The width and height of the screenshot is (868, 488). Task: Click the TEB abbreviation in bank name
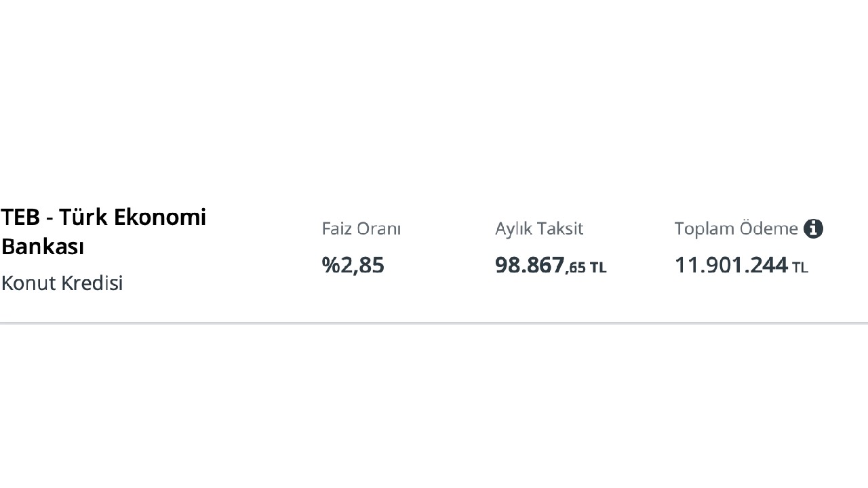(20, 218)
